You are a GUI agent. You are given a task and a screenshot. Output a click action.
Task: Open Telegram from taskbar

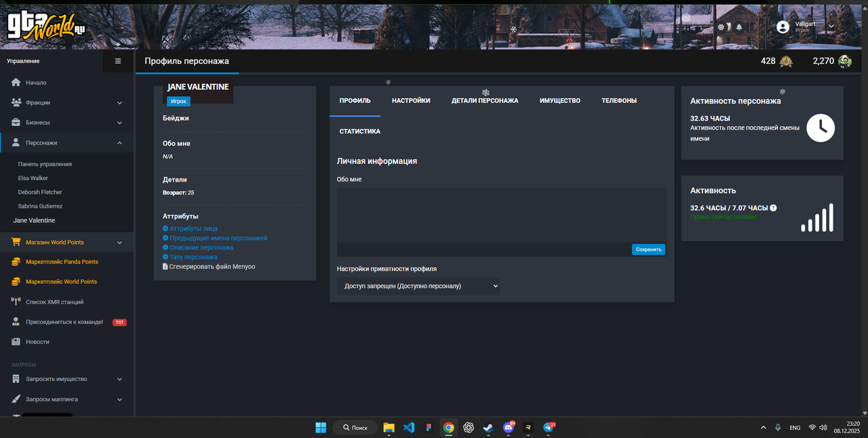click(x=549, y=428)
